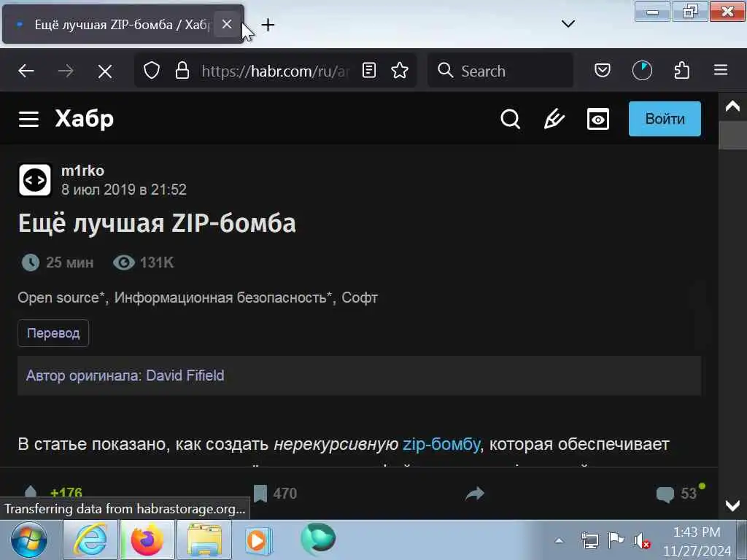
Task: Go back using the browser back arrow
Action: (26, 71)
